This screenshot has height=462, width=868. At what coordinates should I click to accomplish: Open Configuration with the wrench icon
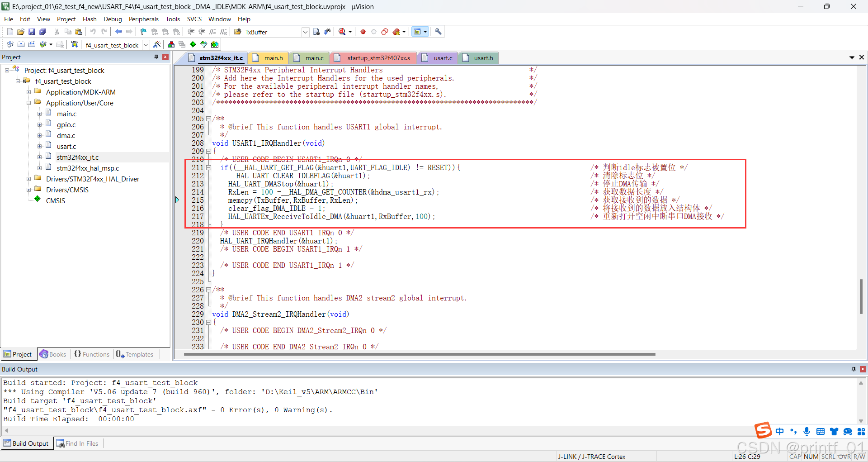click(x=438, y=32)
